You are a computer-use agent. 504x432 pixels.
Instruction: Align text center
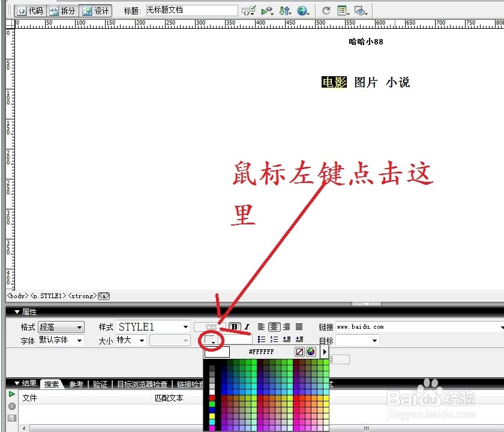(x=274, y=327)
